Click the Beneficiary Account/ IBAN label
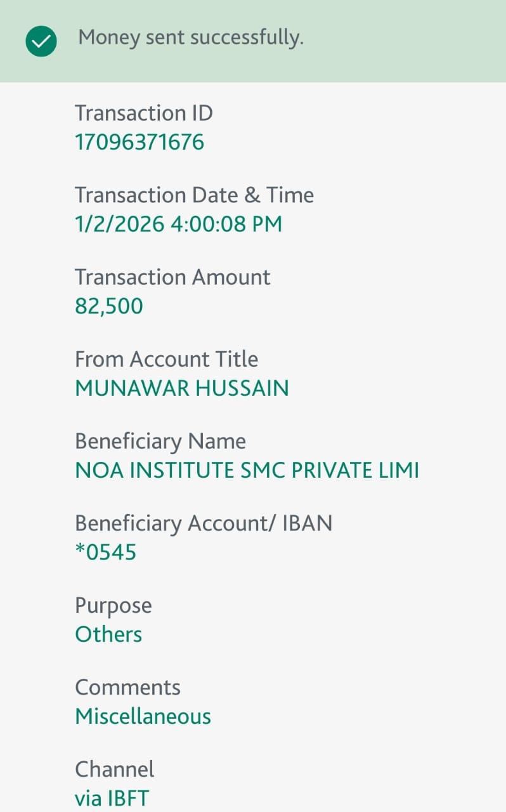Screen dimensions: 506x812 click(x=204, y=523)
